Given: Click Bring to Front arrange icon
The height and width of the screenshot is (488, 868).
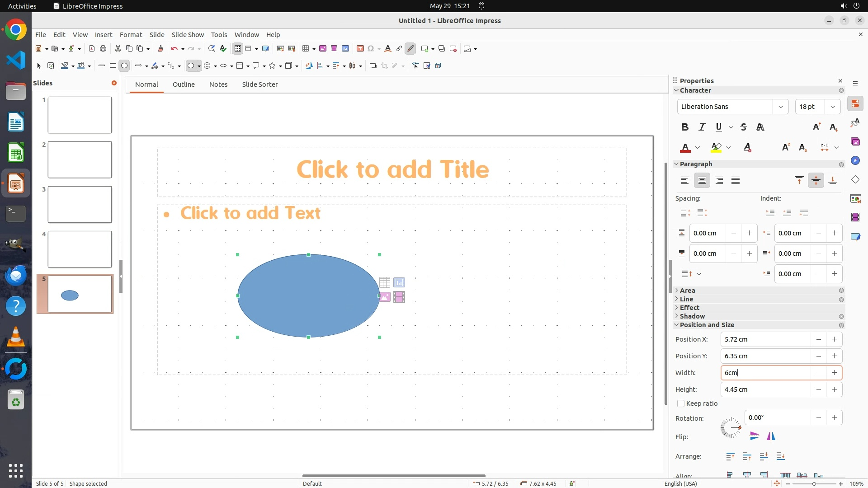Looking at the screenshot, I should 730,456.
